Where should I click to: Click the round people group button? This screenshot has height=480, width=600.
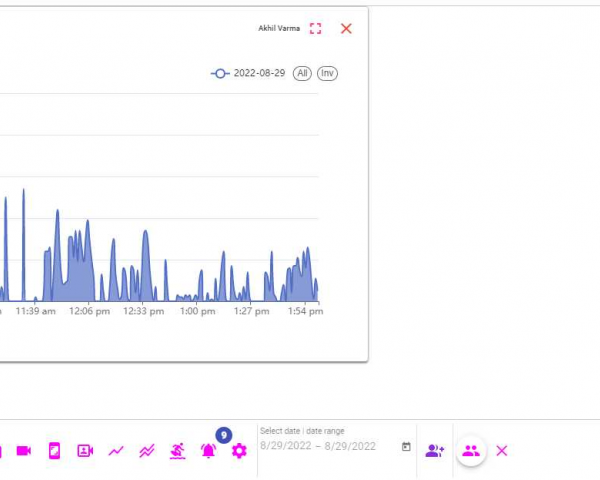pos(471,451)
